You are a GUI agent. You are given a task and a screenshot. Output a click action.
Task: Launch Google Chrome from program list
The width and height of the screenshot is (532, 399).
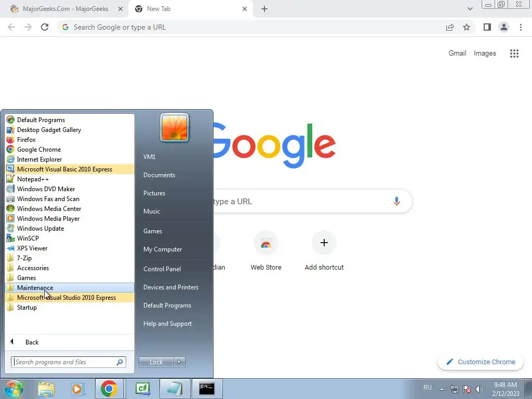[70, 149]
